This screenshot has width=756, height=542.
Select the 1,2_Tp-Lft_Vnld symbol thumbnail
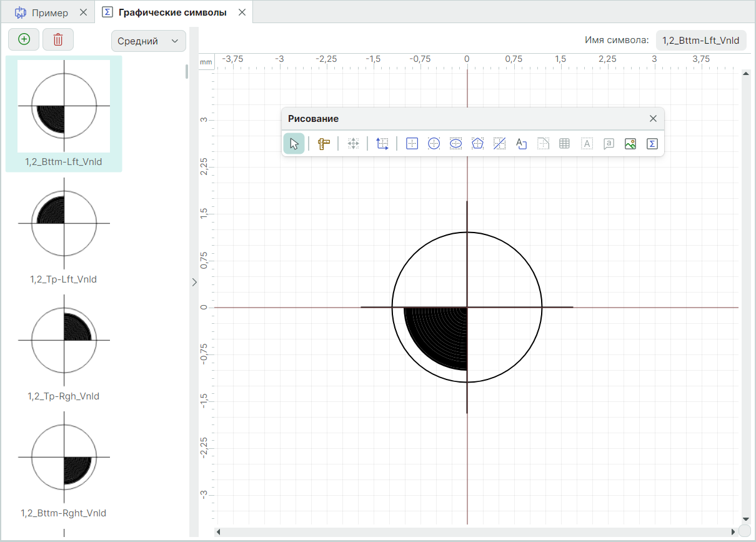click(x=64, y=223)
